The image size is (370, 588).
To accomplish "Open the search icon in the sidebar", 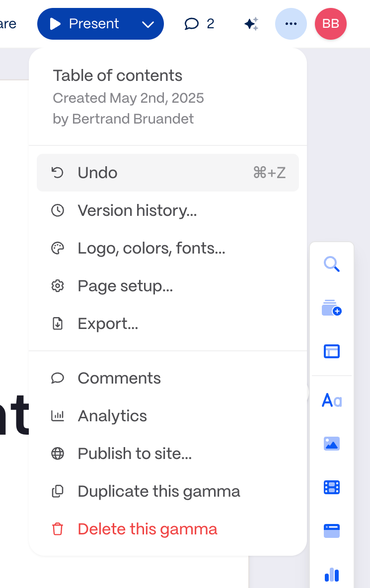I will point(331,264).
